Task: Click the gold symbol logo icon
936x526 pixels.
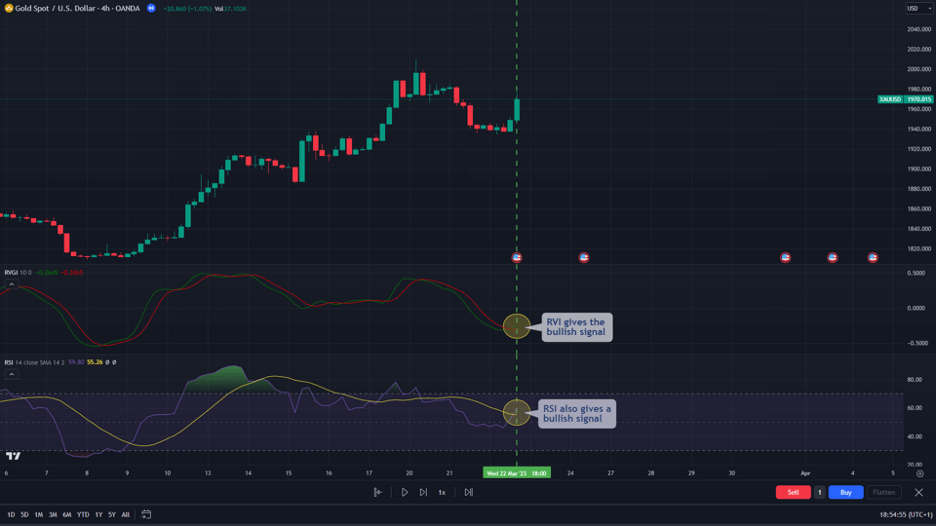Action: coord(9,8)
